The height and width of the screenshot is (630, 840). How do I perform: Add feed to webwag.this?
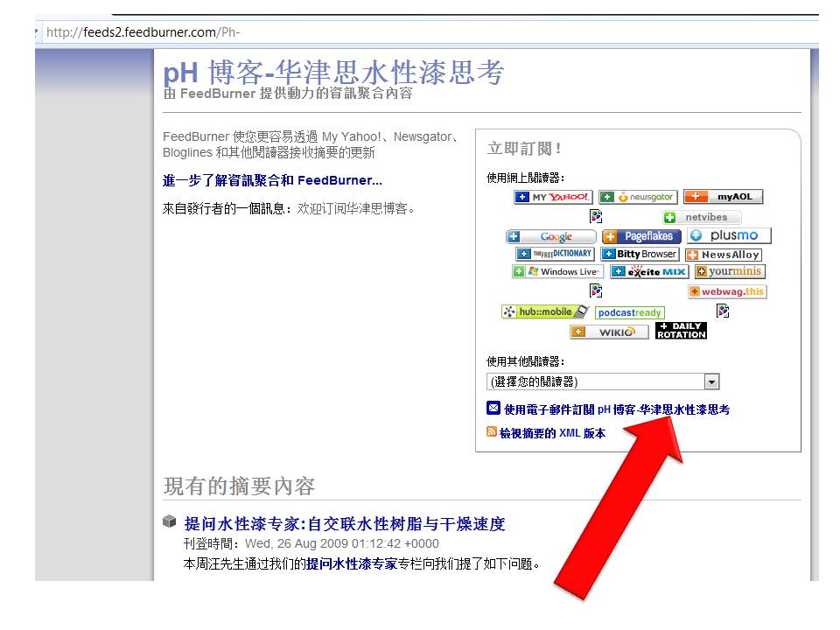[727, 291]
